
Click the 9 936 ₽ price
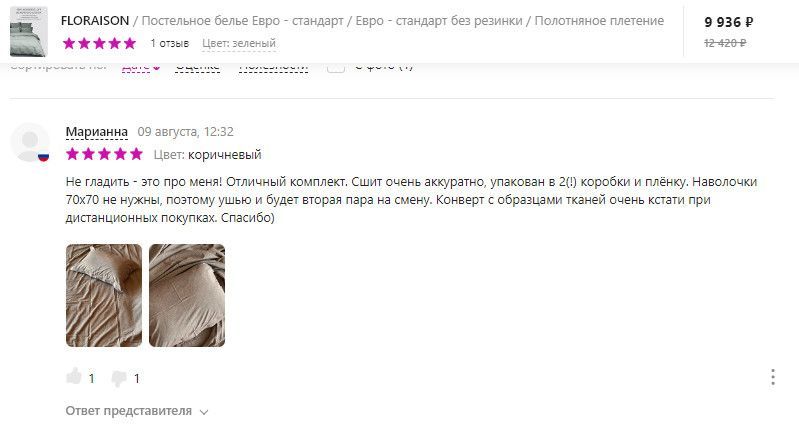tap(729, 22)
